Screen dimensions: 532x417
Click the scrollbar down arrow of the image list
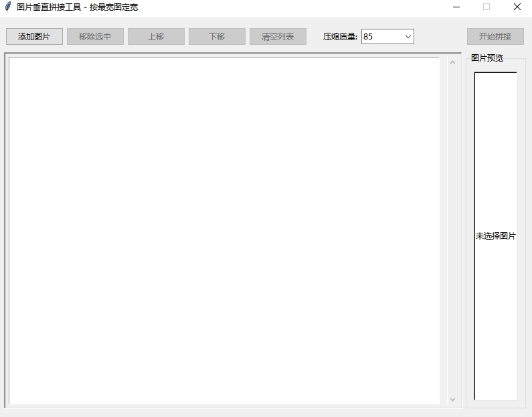tap(452, 400)
